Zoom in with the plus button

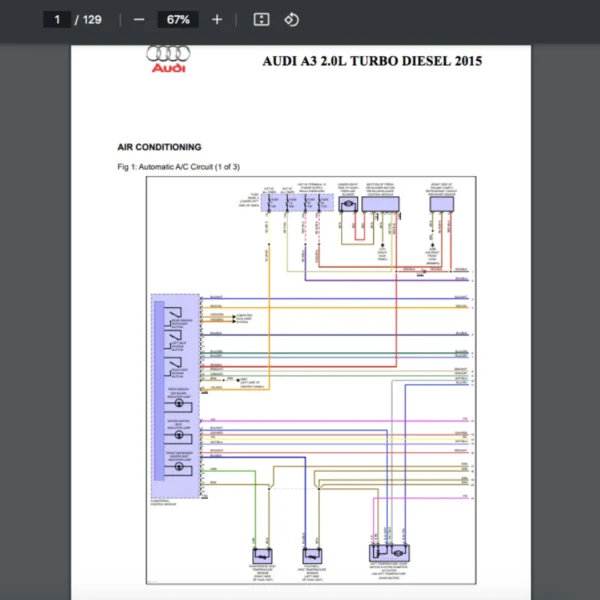point(217,20)
